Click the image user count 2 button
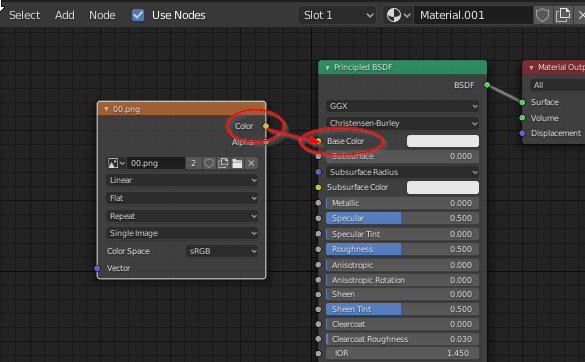The width and height of the screenshot is (585, 362). tap(193, 163)
